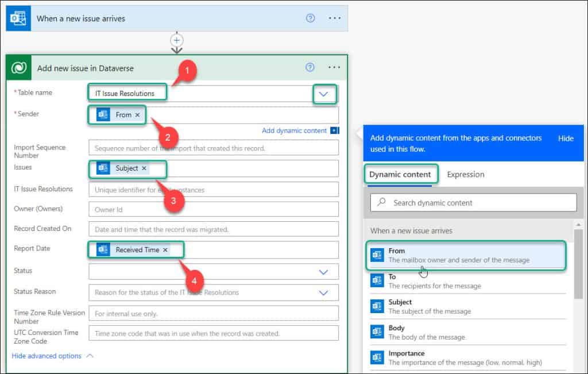Click the 'Add new issue in Dataverse' step title
The height and width of the screenshot is (374, 588).
85,68
